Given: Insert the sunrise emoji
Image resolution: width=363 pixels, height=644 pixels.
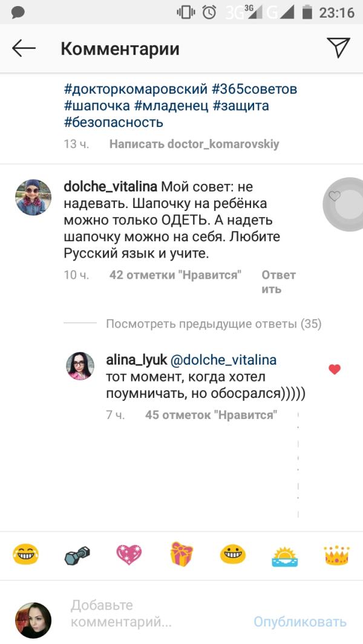Looking at the screenshot, I should (284, 556).
